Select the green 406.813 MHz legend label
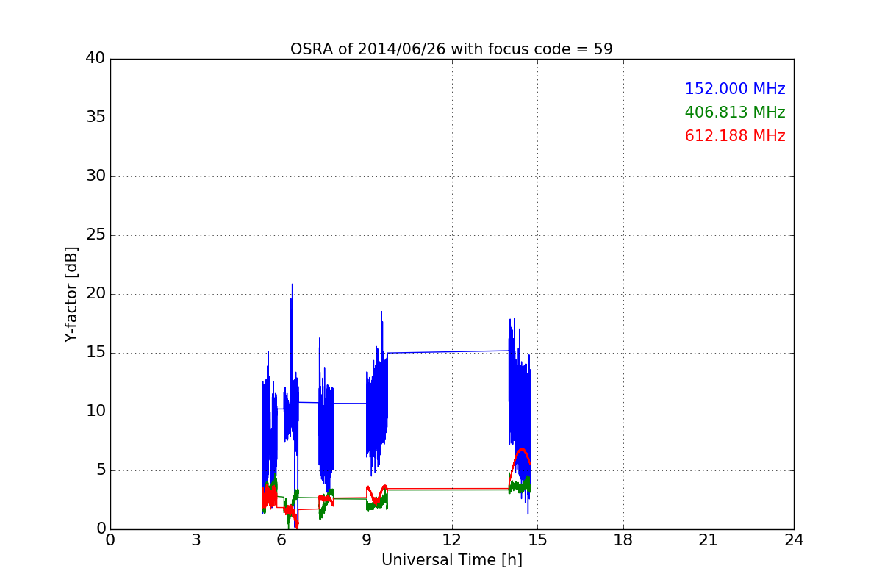 (x=735, y=112)
